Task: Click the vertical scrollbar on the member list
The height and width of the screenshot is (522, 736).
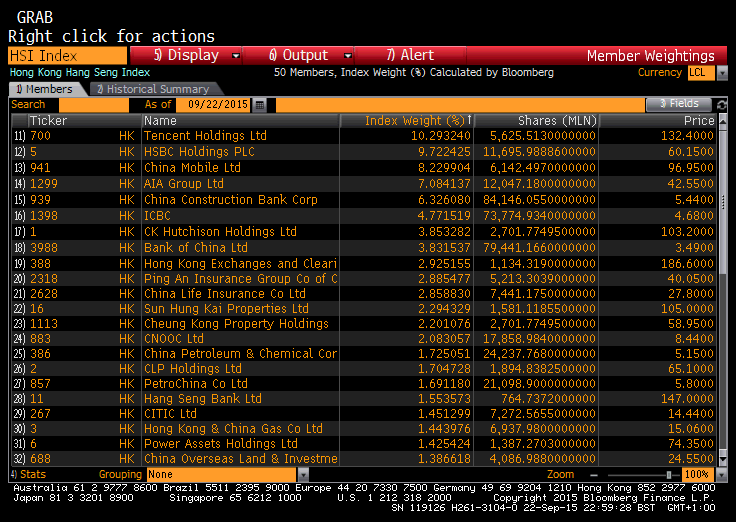Action: (x=724, y=290)
